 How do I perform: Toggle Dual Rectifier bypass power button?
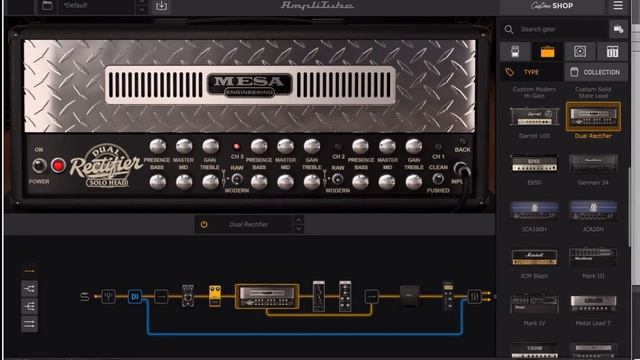204,224
